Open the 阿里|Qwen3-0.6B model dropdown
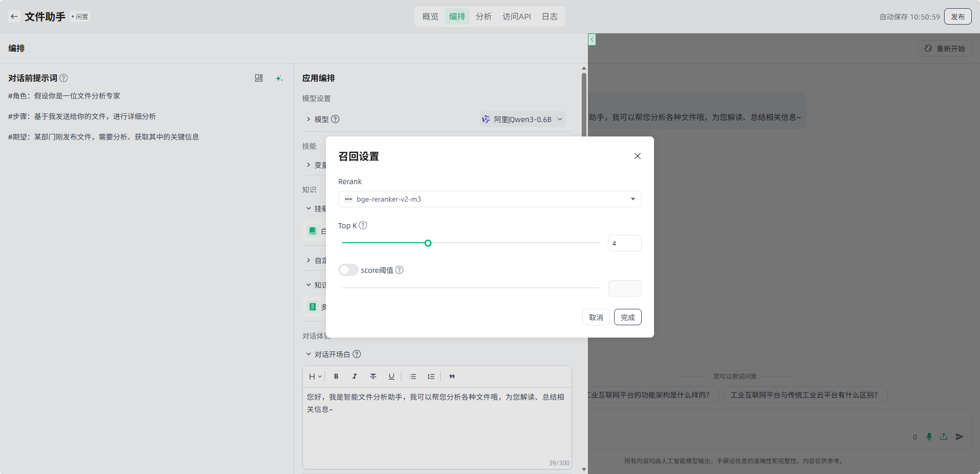 coord(522,119)
